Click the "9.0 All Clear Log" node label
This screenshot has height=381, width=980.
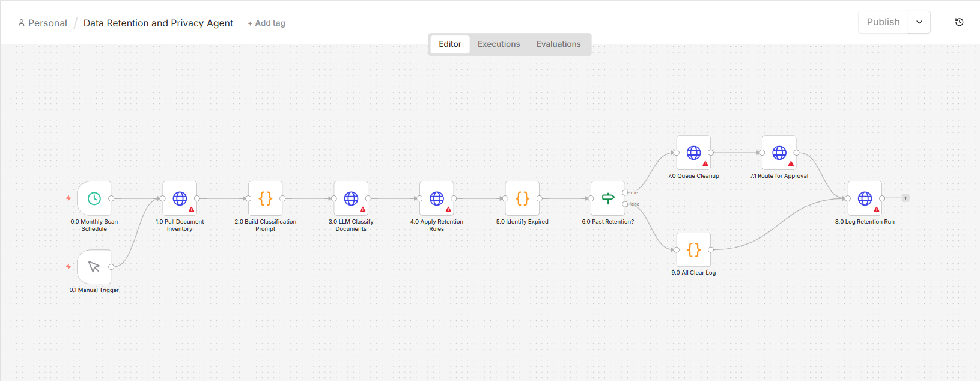coord(693,273)
